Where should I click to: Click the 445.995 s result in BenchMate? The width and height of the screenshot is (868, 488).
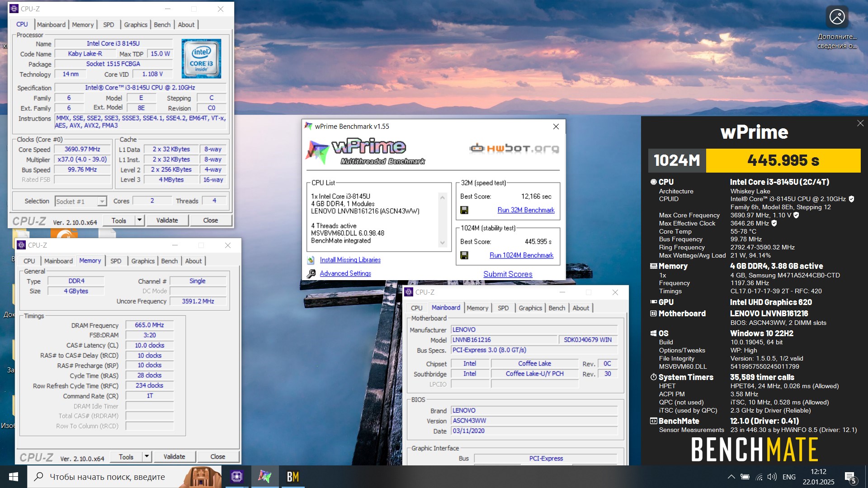[783, 160]
